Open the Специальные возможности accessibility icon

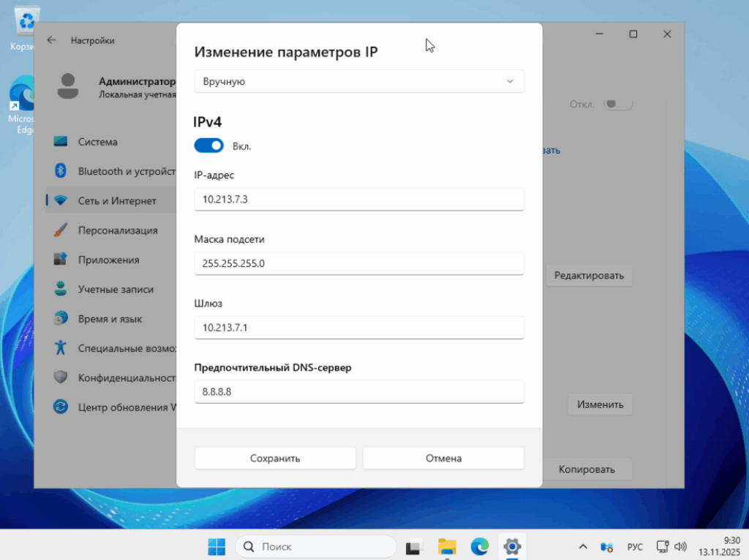point(61,347)
